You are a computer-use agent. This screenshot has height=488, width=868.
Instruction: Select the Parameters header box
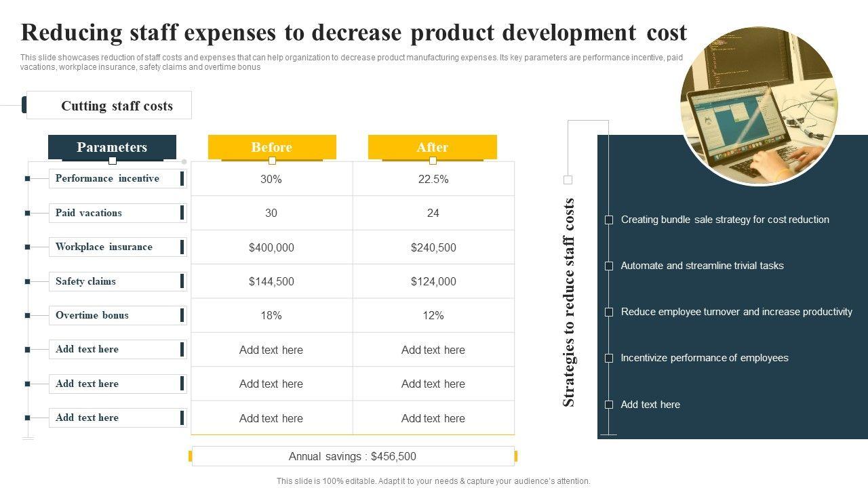pos(112,146)
